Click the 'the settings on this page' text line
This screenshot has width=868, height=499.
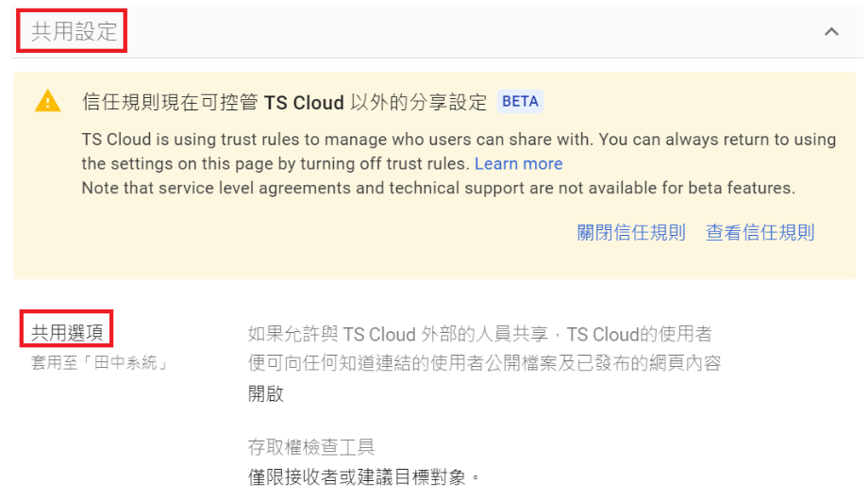pos(275,164)
